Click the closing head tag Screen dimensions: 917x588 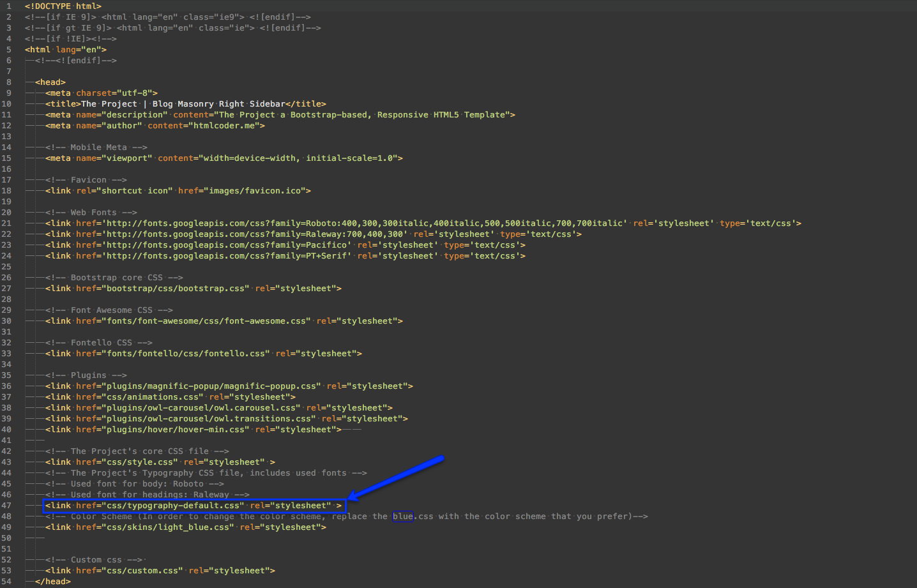[x=52, y=582]
